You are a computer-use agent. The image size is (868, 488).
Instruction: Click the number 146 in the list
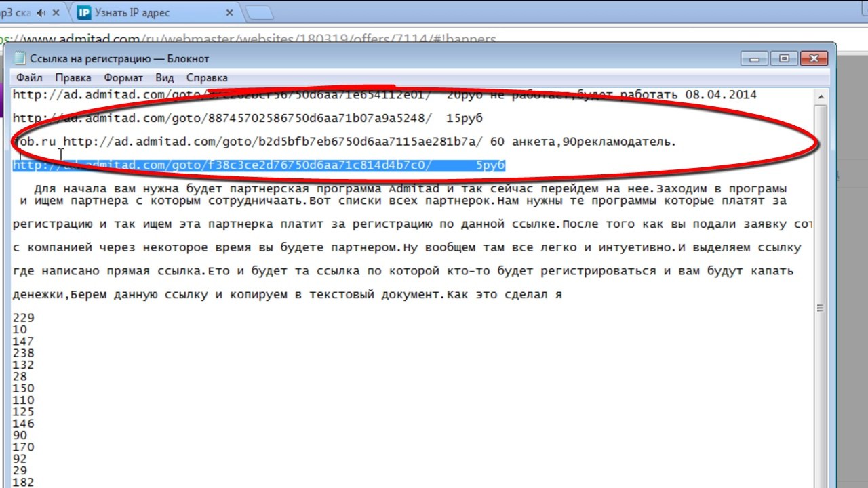pyautogui.click(x=23, y=424)
